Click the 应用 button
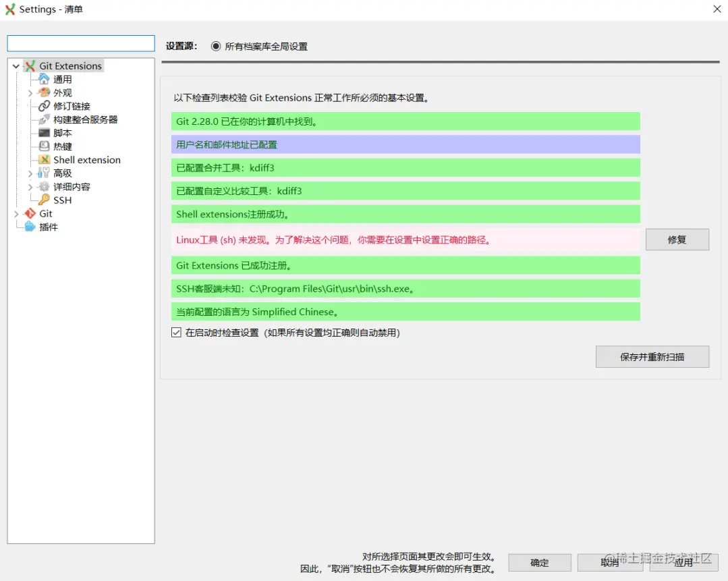 point(683,562)
